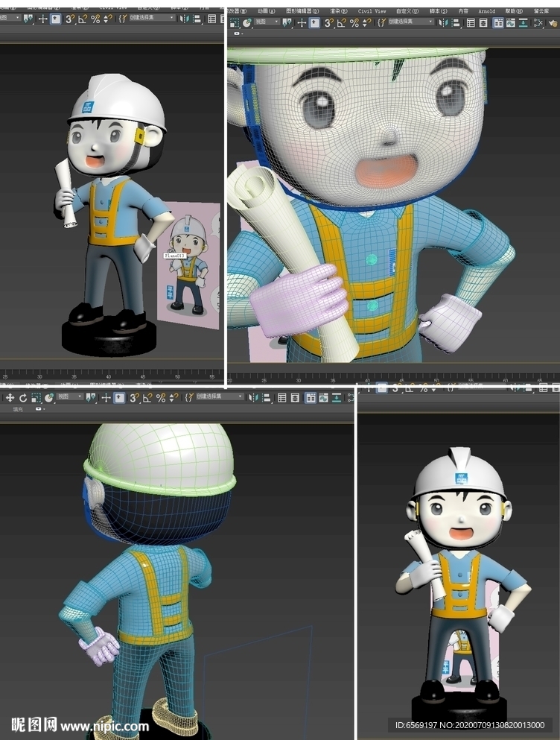
Task: Toggle keyboard shortcut override in bottom-left panel
Action: [119, 398]
